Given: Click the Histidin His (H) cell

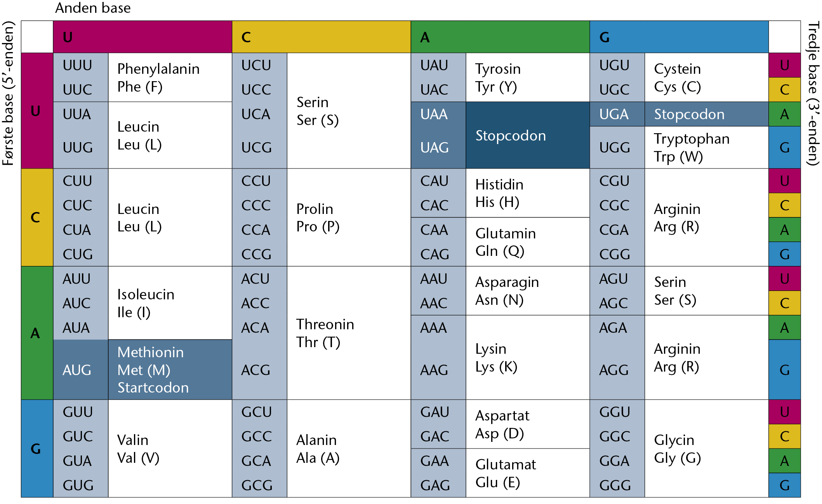Looking at the screenshot, I should tap(528, 193).
